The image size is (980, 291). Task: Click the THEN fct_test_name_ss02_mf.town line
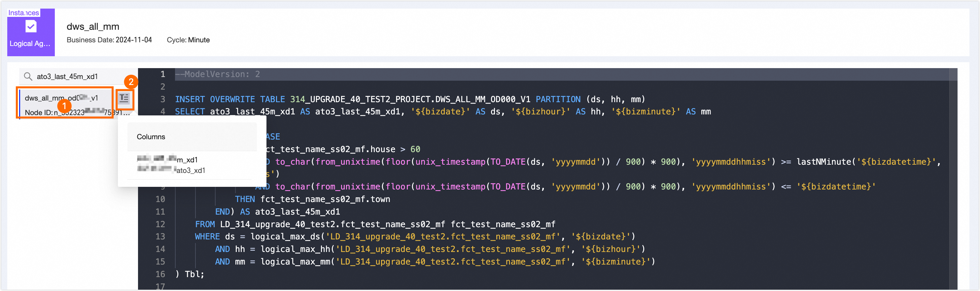(x=312, y=199)
